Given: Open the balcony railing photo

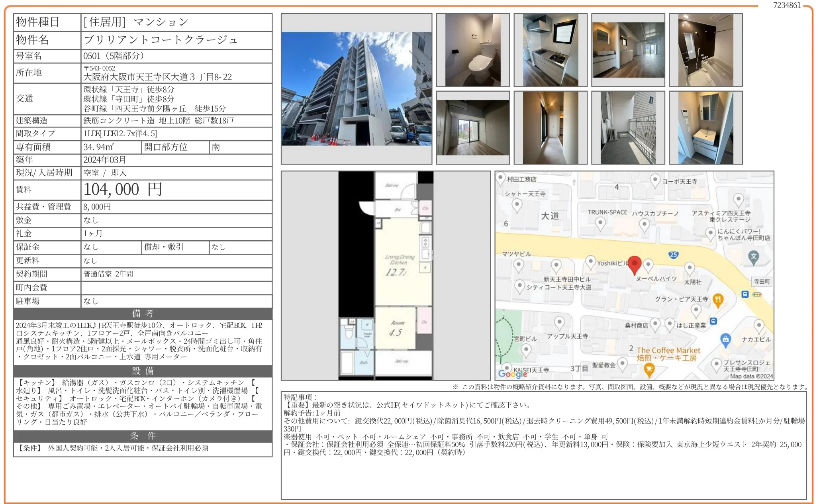Looking at the screenshot, I should [628, 128].
